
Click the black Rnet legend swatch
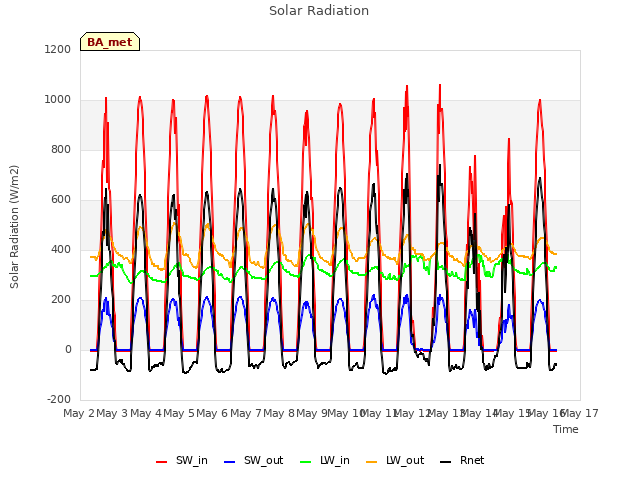(x=446, y=462)
